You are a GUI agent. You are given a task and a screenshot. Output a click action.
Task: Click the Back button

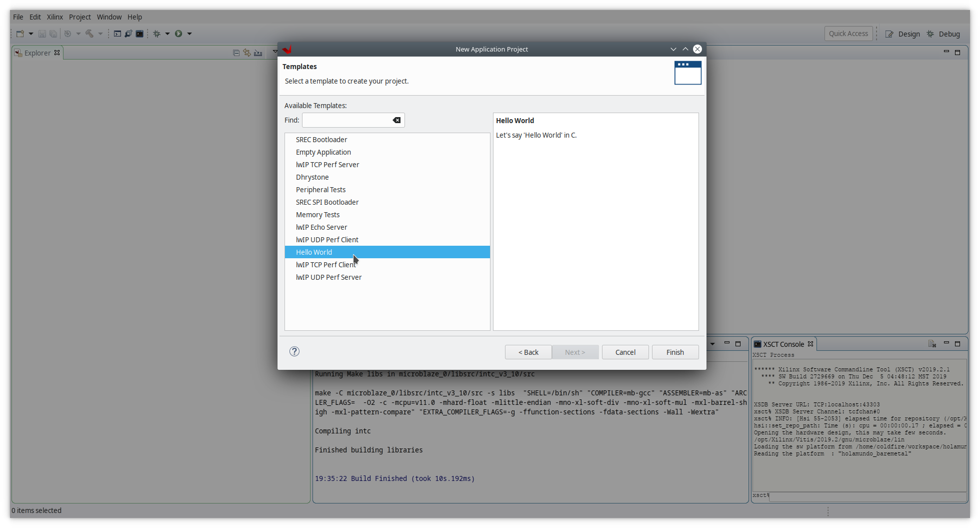click(x=528, y=352)
